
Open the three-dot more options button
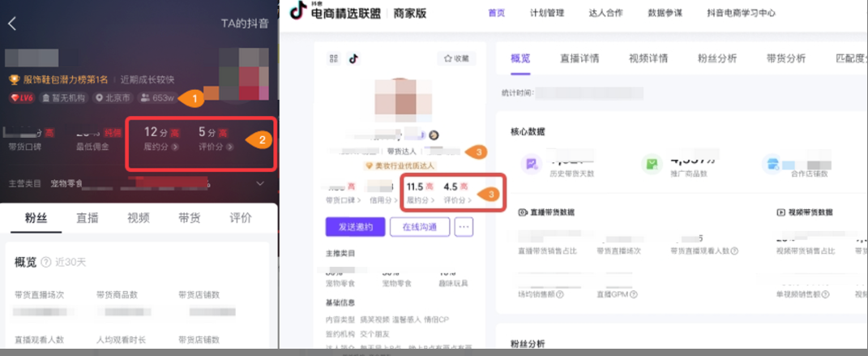pos(464,227)
